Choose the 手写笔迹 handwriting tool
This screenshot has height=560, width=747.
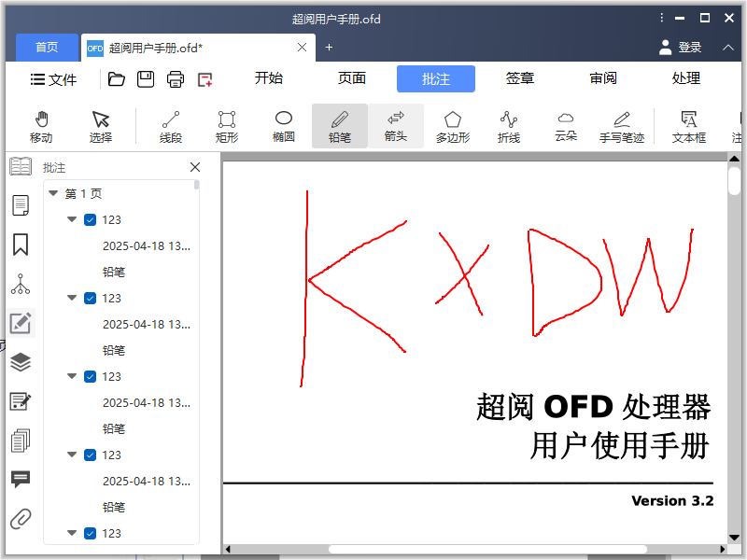622,127
